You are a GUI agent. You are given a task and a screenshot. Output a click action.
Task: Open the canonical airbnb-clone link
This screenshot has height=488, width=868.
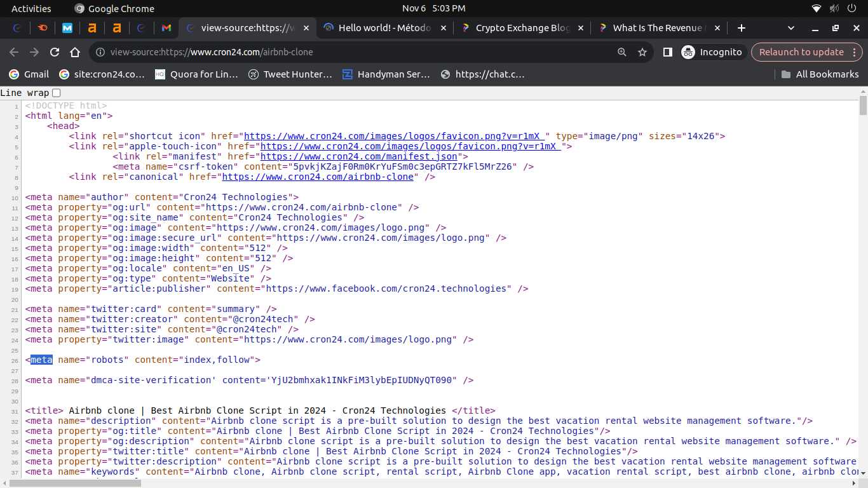click(x=318, y=177)
